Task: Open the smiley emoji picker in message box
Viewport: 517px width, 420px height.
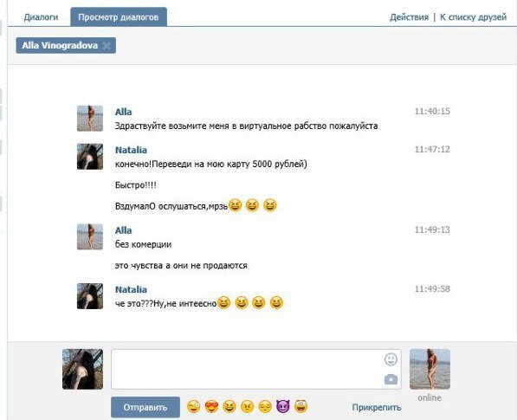Action: [x=391, y=359]
